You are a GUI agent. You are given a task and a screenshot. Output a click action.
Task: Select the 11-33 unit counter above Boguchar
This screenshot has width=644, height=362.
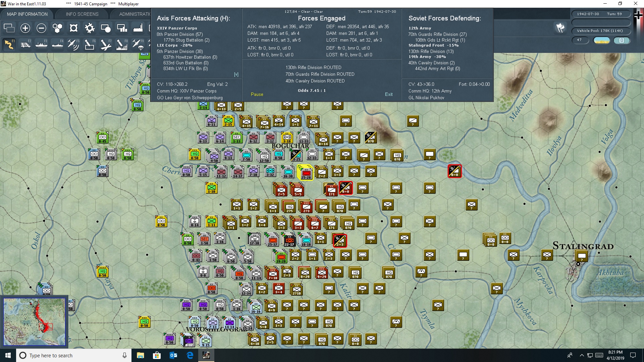pos(304,137)
